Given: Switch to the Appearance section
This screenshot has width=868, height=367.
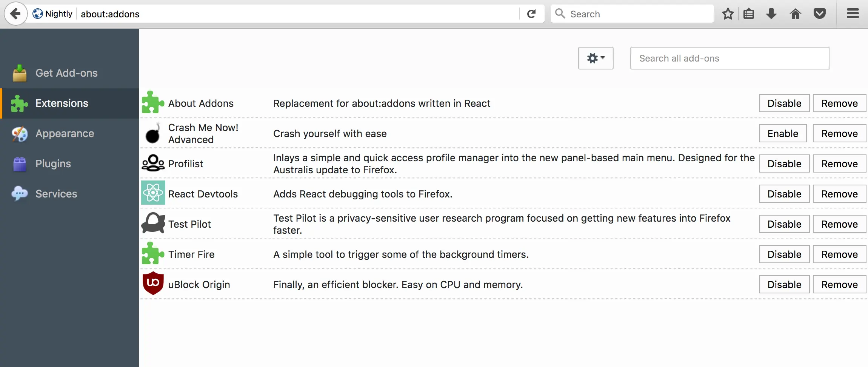Looking at the screenshot, I should point(65,134).
